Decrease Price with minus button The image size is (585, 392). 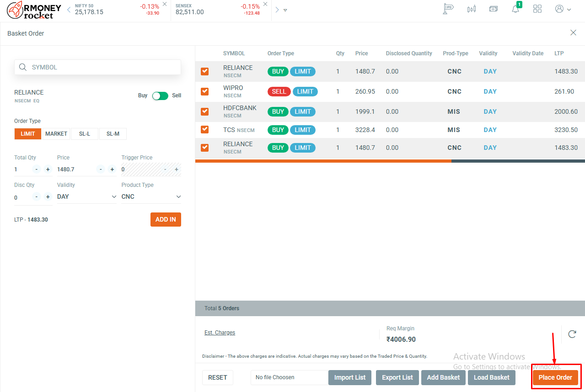pos(101,170)
